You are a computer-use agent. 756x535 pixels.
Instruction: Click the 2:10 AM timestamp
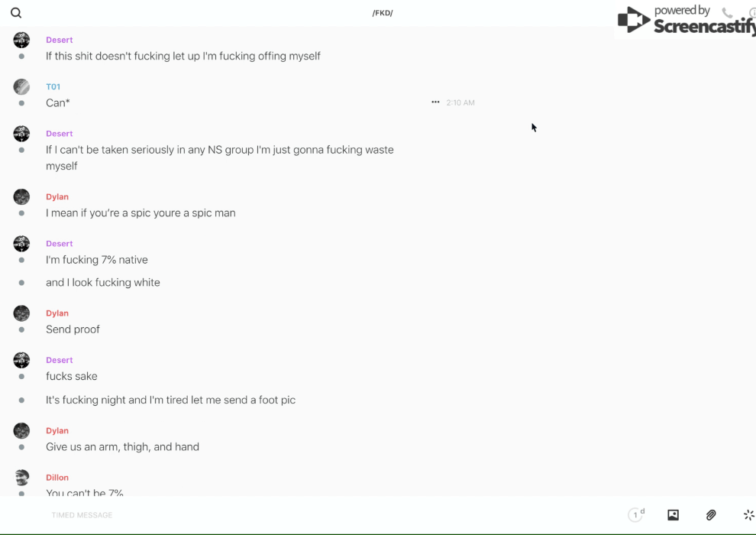coord(460,102)
